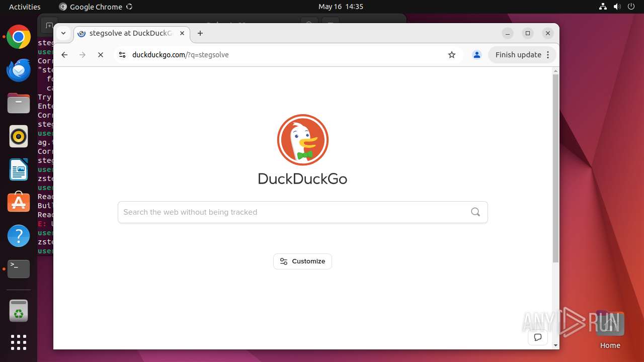Viewport: 644px width, 362px height.
Task: Bookmark this page with the star
Action: coord(452,55)
